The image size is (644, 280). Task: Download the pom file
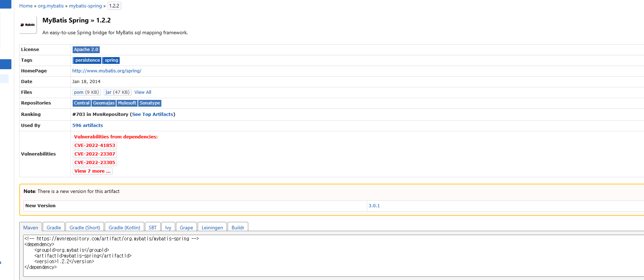87,92
